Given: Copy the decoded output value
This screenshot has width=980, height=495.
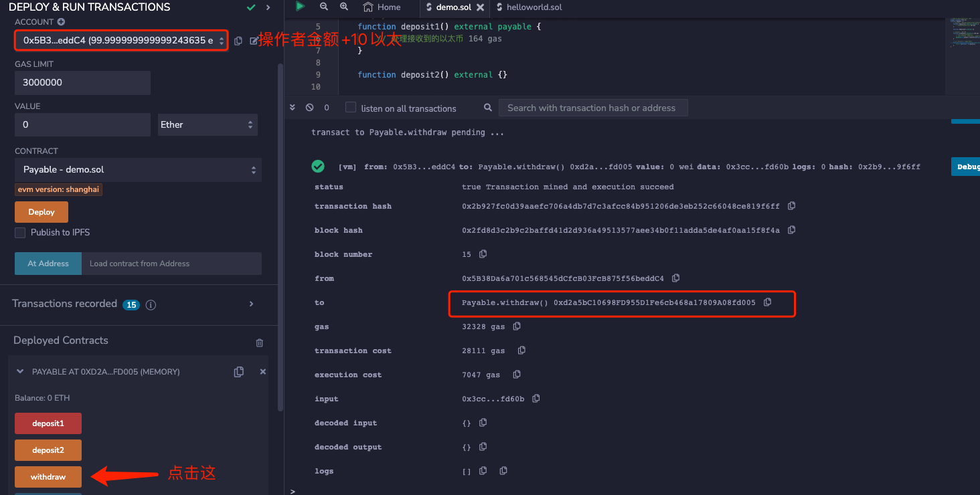Looking at the screenshot, I should click(483, 447).
